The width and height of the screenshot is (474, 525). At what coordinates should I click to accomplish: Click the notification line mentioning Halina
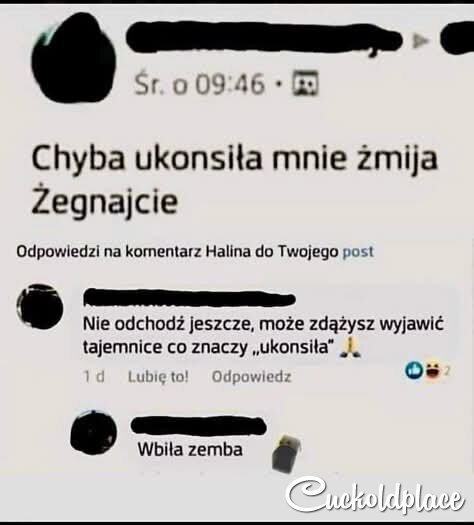click(x=195, y=251)
